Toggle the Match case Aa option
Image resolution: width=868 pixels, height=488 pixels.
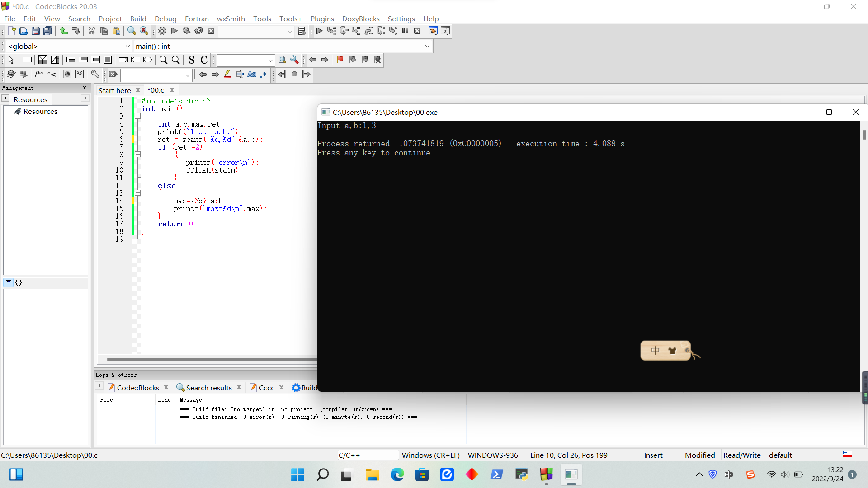tap(252, 75)
